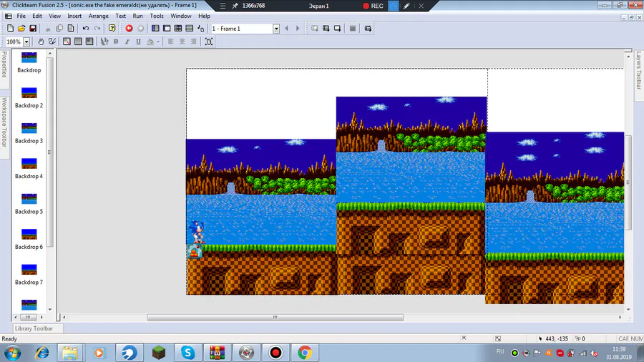Click the Cut scissors icon
Screen dimensions: 644x362
48,29
